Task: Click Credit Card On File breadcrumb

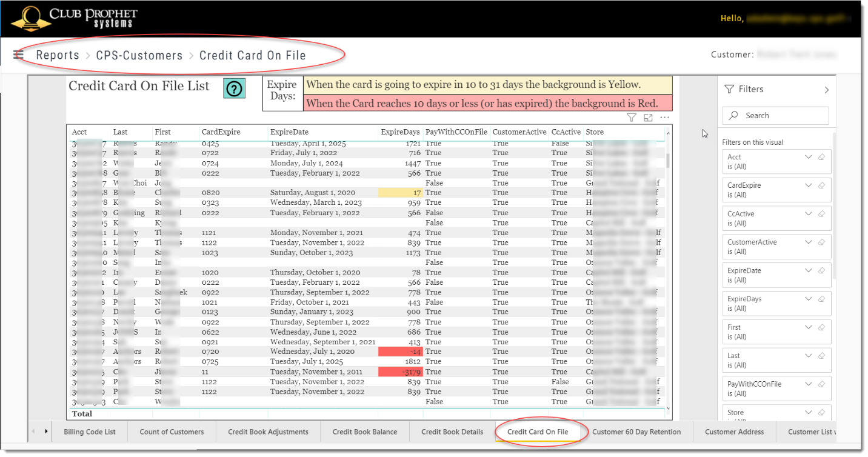Action: tap(253, 55)
